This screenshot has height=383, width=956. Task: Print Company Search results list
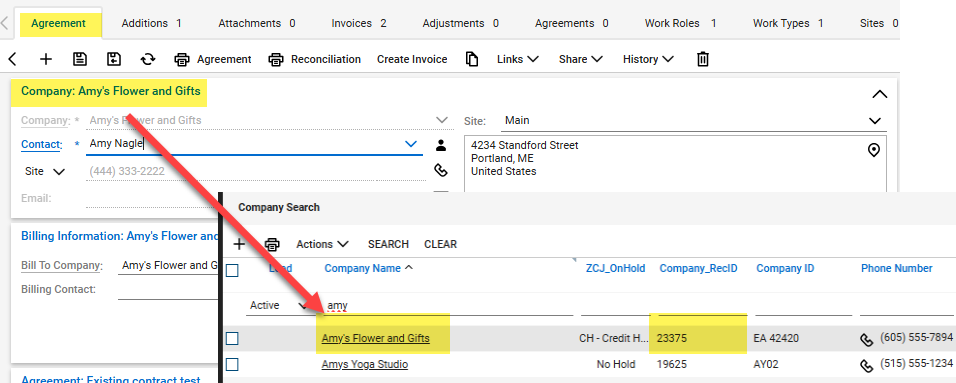click(x=272, y=244)
